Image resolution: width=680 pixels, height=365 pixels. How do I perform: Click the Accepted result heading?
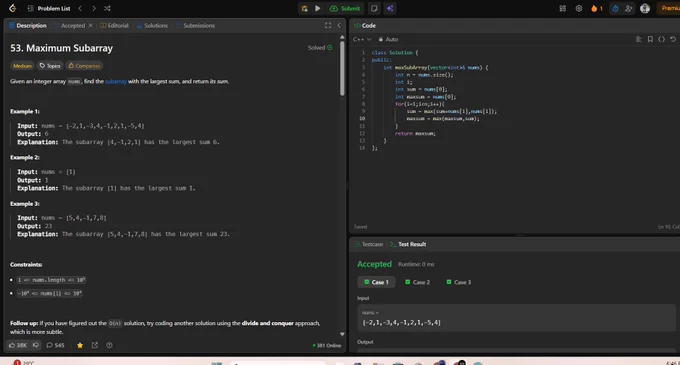374,264
